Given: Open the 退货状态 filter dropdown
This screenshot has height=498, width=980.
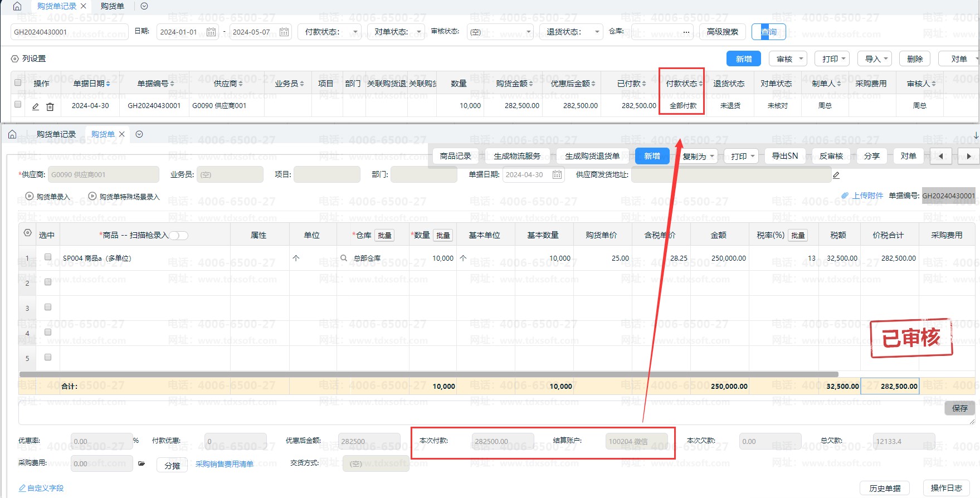Looking at the screenshot, I should [573, 32].
